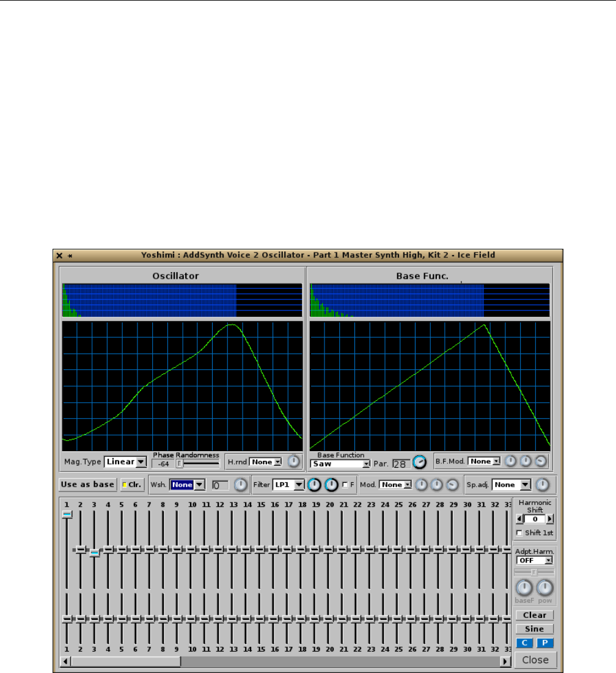The height and width of the screenshot is (673, 616).
Task: Click the Wsh. value field showing 0
Action: [x=221, y=485]
